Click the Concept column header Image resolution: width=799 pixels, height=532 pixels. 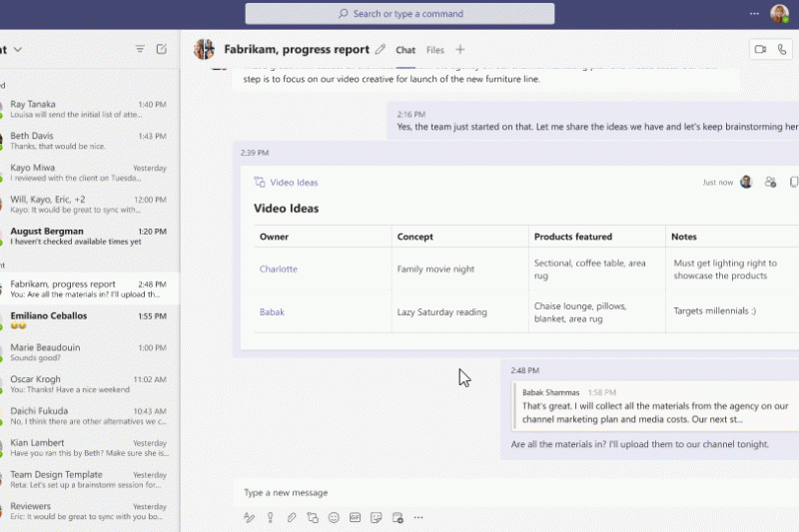click(x=415, y=237)
